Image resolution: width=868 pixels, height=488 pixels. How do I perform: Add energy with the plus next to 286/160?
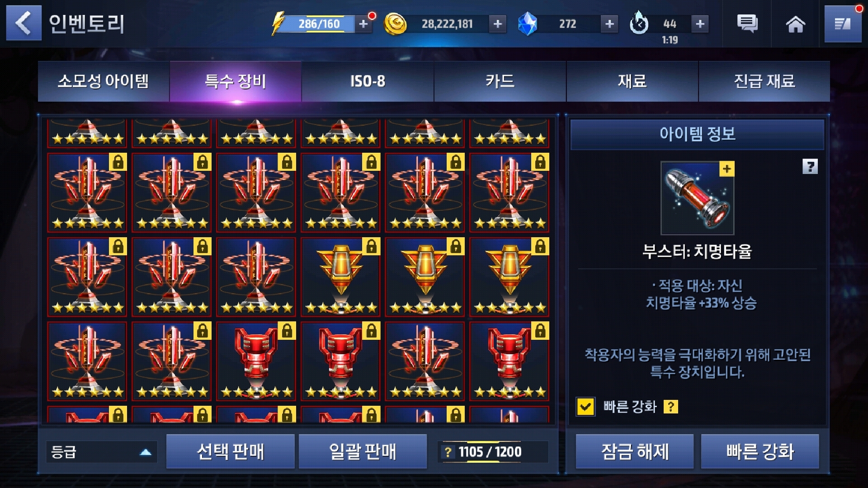point(363,24)
